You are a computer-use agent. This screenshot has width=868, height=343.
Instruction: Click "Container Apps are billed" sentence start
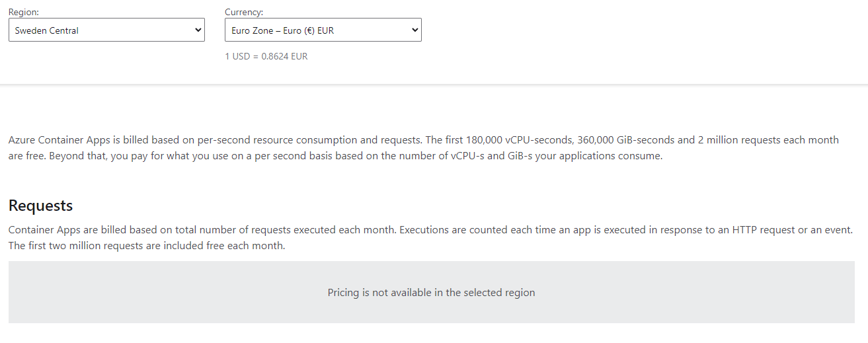65,230
